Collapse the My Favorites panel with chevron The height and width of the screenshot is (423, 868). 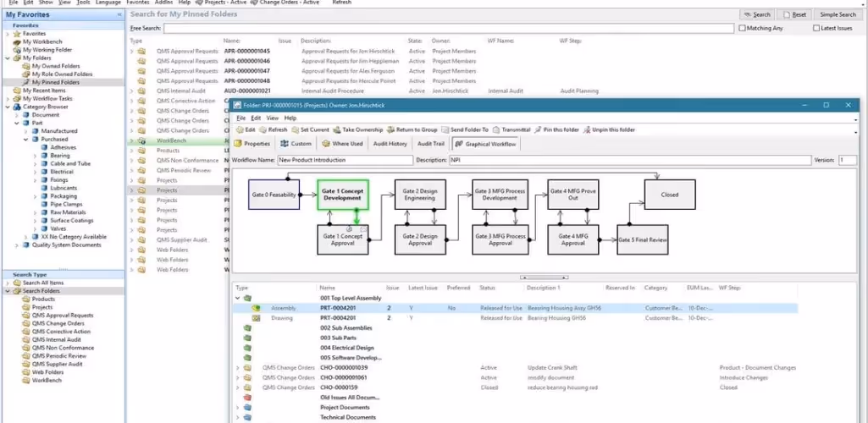pyautogui.click(x=119, y=15)
